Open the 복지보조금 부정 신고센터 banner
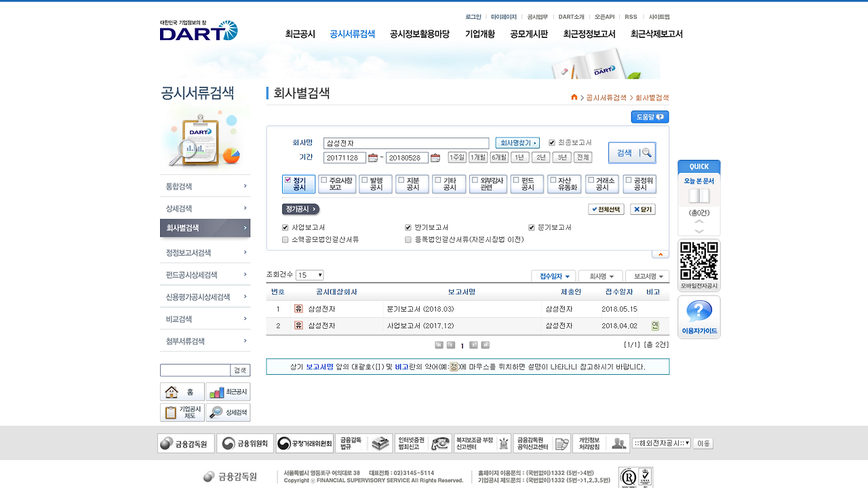 (483, 443)
